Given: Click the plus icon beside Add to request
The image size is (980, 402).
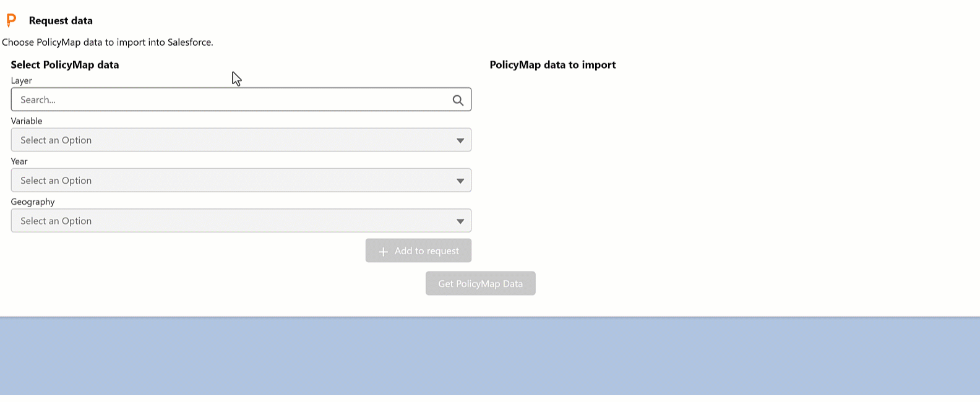Looking at the screenshot, I should (x=384, y=252).
